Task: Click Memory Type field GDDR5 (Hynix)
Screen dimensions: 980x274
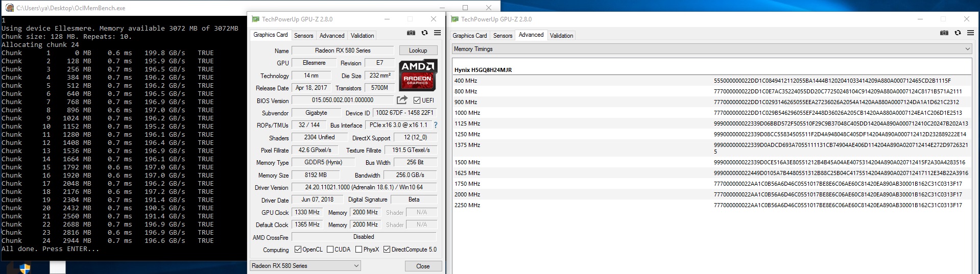Action: [323, 162]
